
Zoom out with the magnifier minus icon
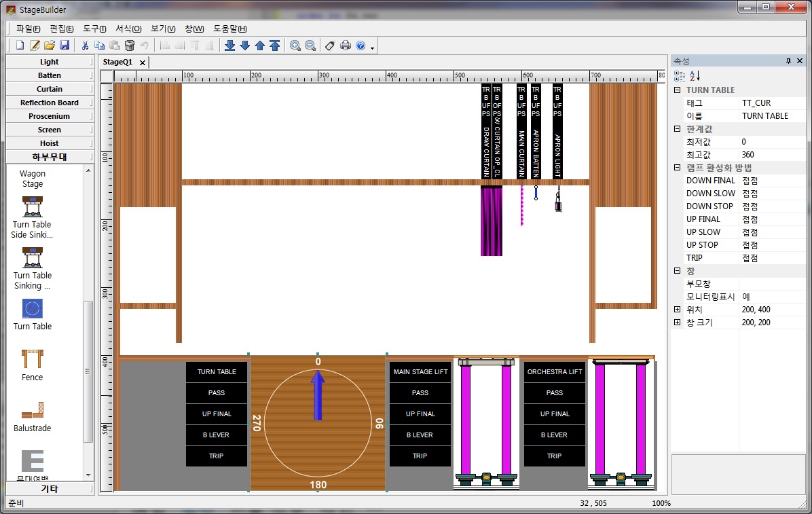click(x=310, y=45)
